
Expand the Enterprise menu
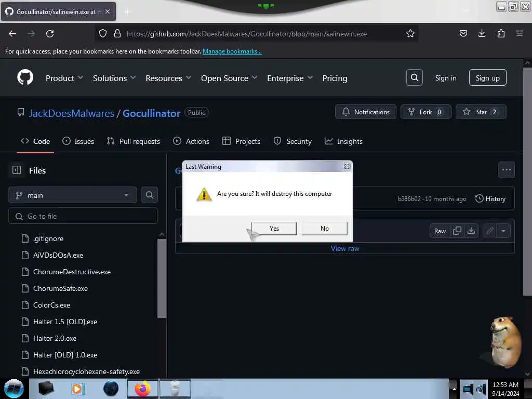290,78
